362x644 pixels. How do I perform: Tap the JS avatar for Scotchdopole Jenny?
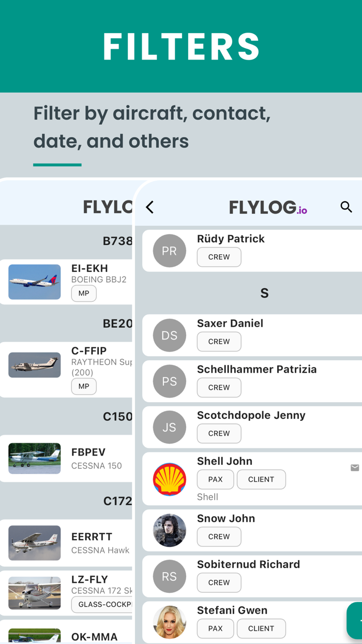tap(169, 427)
